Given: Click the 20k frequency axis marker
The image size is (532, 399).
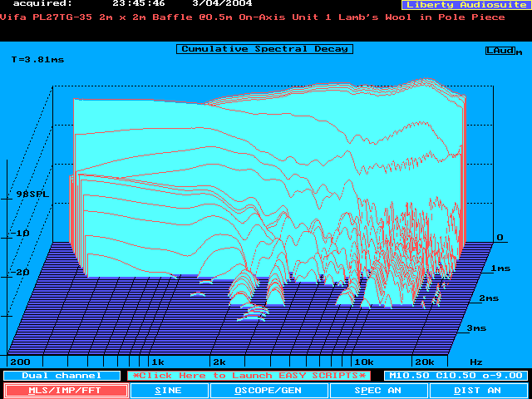Looking at the screenshot, I should coord(423,362).
